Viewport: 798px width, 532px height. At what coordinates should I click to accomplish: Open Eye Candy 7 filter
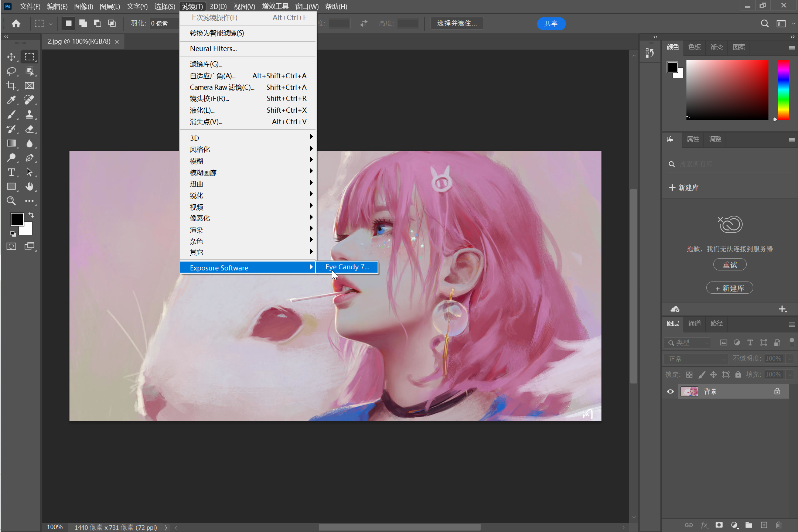347,267
